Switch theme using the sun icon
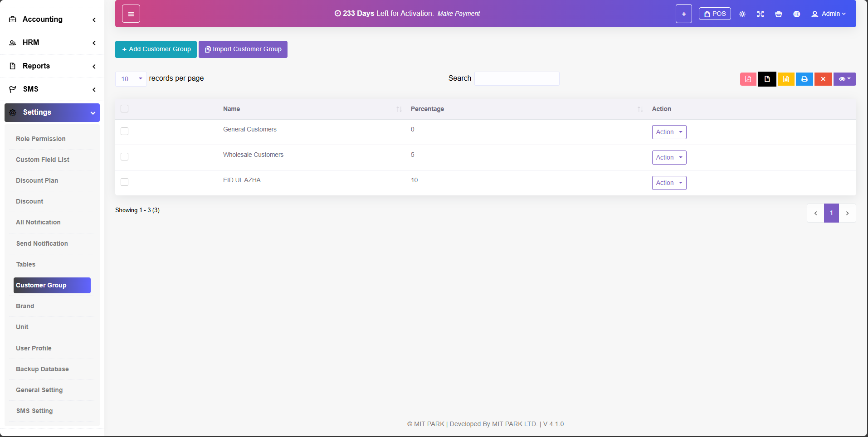The width and height of the screenshot is (868, 437). [742, 14]
